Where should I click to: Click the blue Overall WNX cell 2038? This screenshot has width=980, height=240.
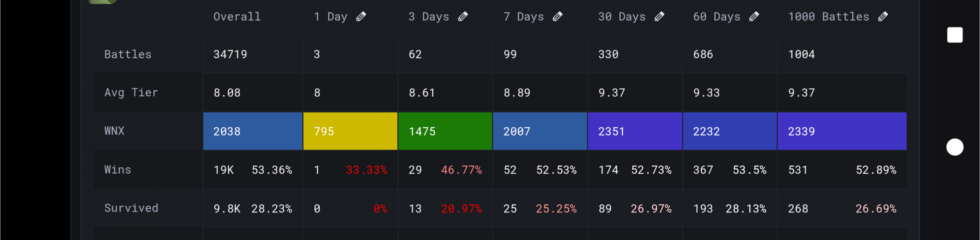point(253,131)
